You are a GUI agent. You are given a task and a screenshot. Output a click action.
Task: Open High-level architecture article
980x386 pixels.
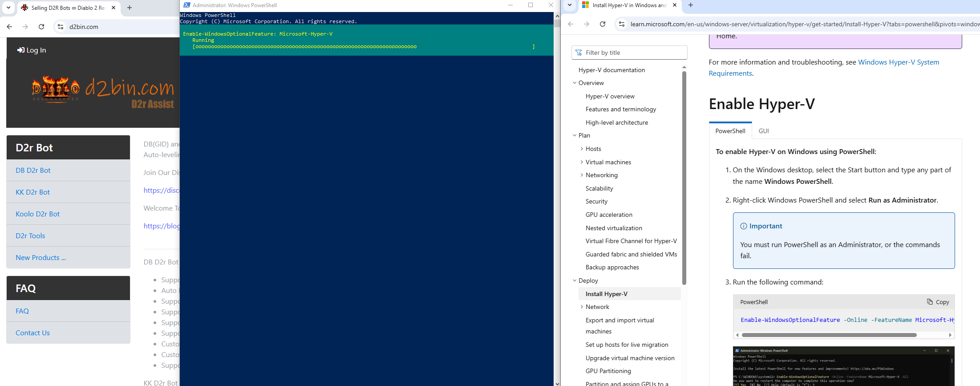(617, 122)
